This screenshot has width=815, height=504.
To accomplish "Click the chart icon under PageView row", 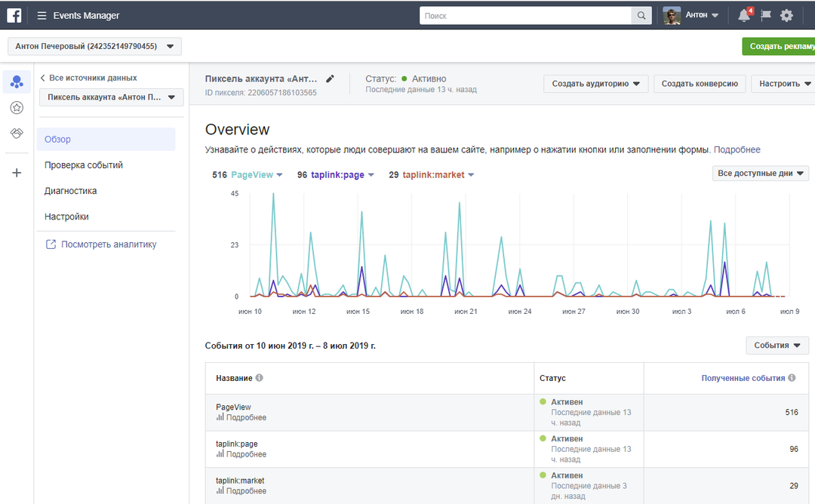I will click(x=220, y=417).
